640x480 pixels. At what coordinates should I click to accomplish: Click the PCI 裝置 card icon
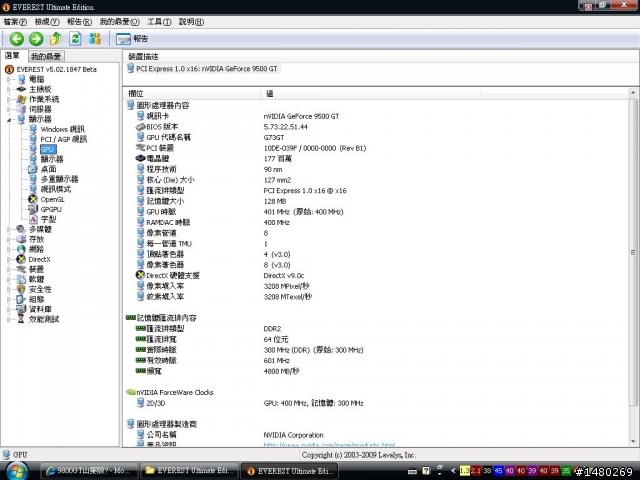click(x=140, y=148)
